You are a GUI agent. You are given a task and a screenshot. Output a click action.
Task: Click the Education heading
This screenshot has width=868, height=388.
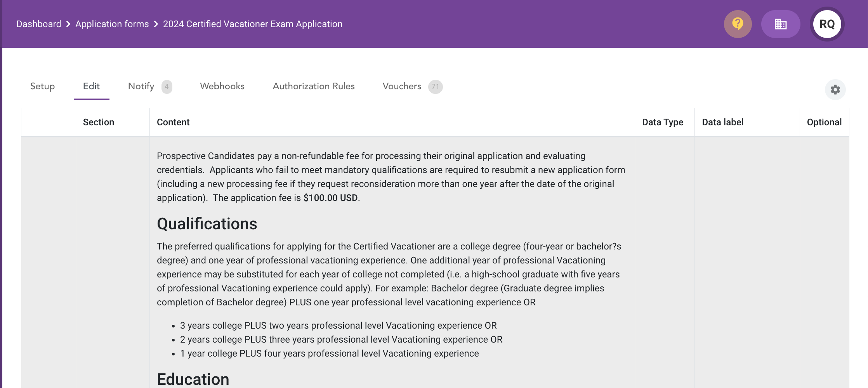[193, 379]
